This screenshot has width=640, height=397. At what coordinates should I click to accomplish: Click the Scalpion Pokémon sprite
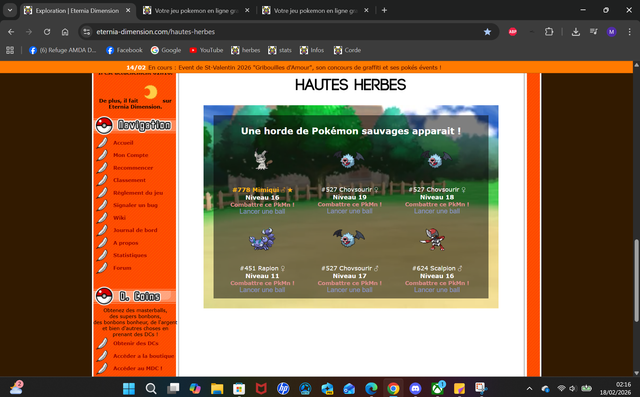click(433, 239)
